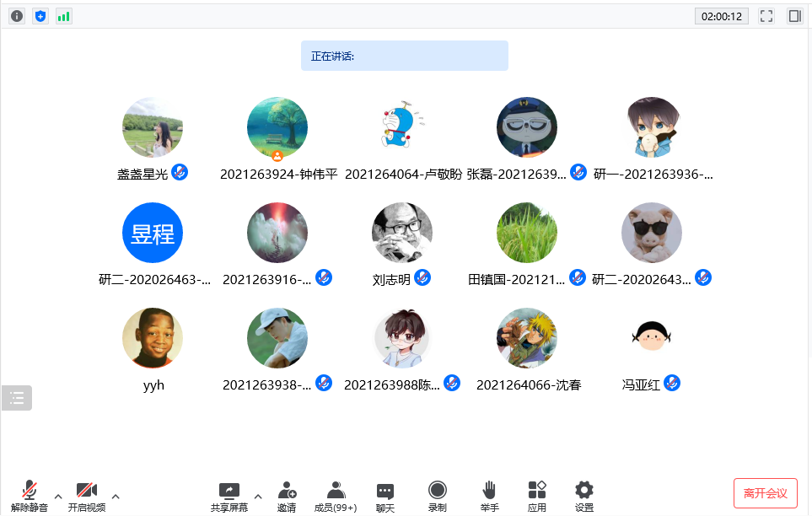
Task: Enter full screen mode
Action: click(x=766, y=16)
